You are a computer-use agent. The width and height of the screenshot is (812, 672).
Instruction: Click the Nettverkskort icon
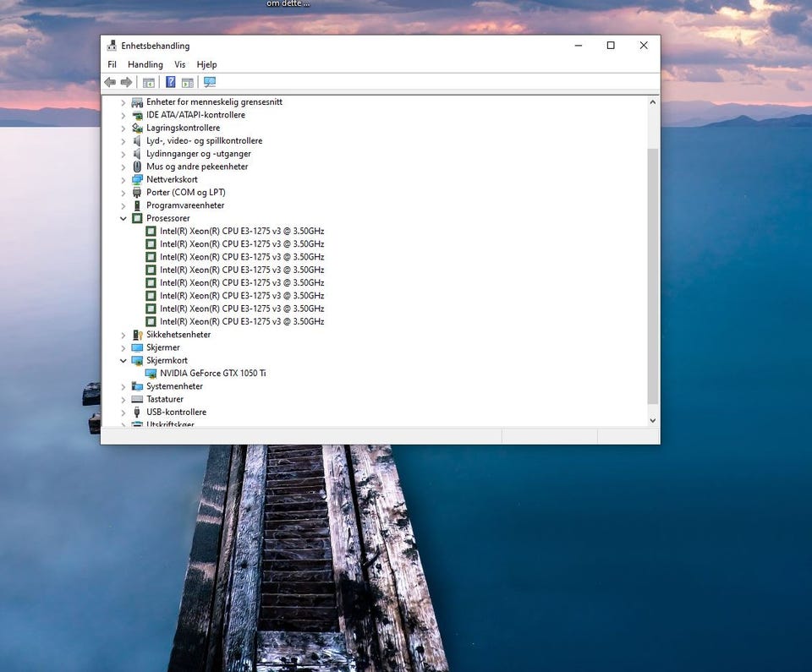[137, 180]
